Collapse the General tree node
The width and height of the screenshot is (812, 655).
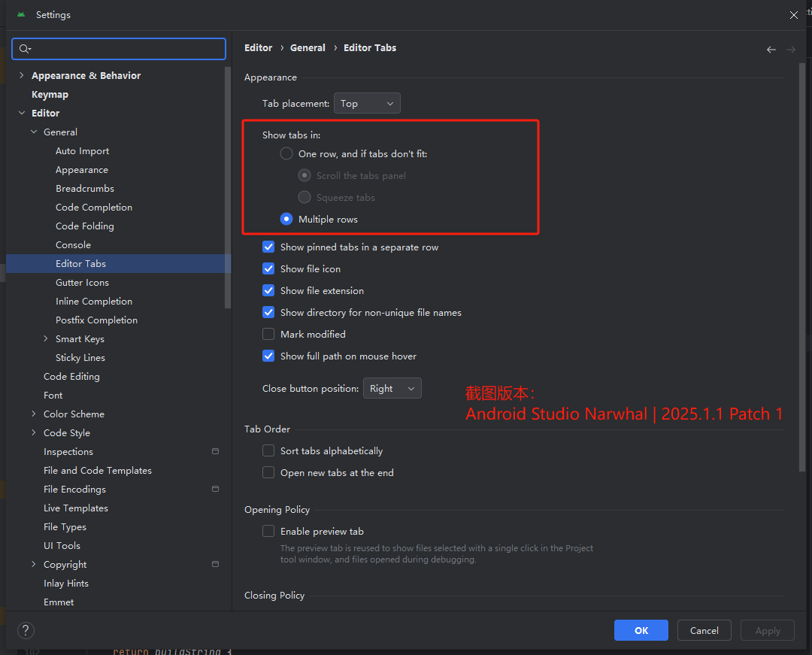[34, 132]
